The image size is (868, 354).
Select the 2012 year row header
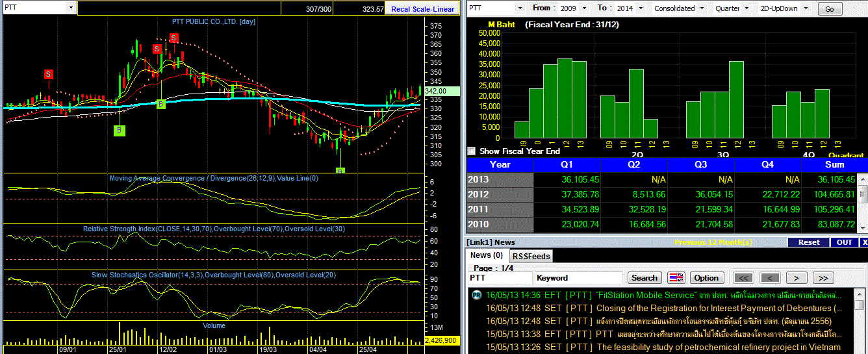(x=500, y=195)
